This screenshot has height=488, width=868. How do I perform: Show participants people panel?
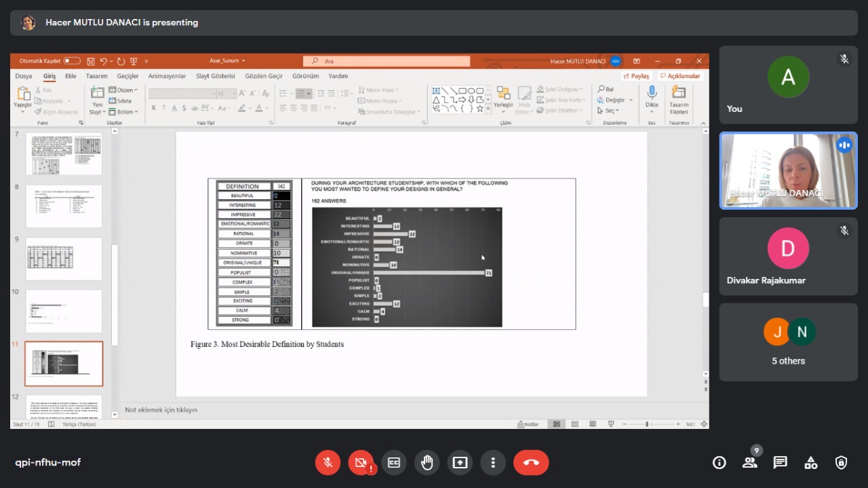click(750, 462)
